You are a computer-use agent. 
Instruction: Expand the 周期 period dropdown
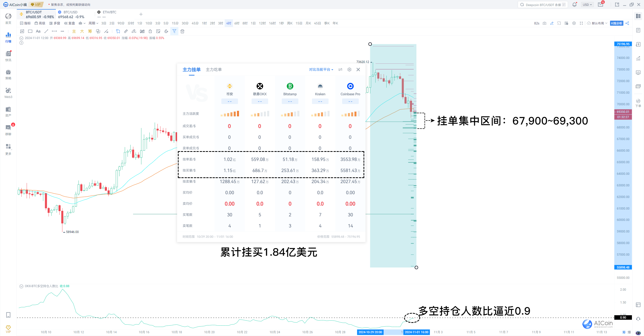pos(93,23)
